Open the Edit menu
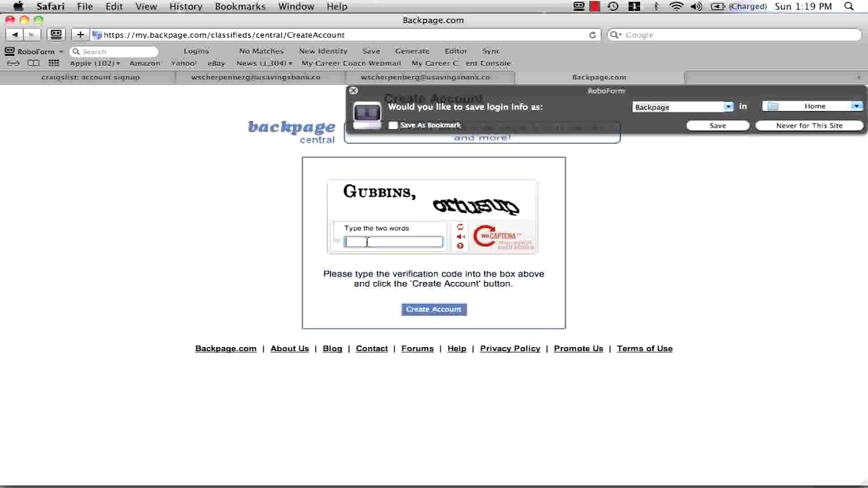Screen dimensions: 868x488 [114, 6]
